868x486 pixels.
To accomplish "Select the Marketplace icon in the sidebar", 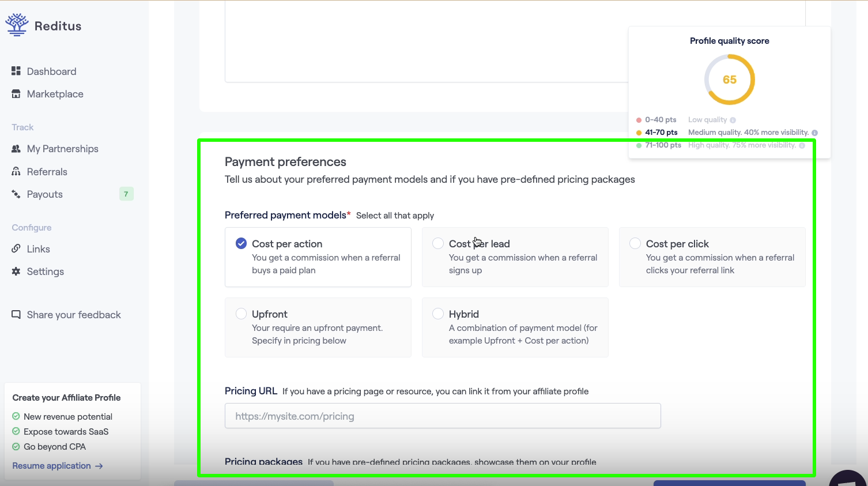I will coord(16,93).
